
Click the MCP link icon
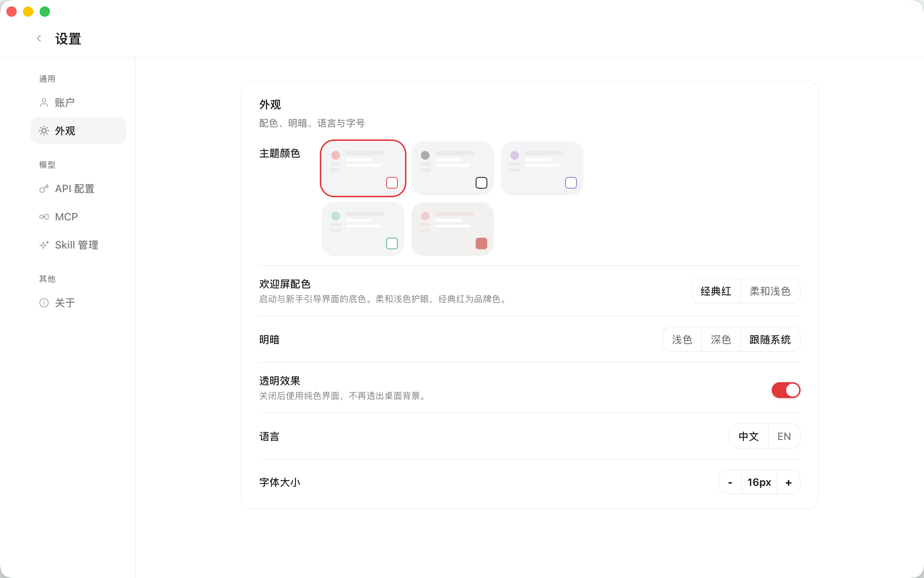pyautogui.click(x=44, y=217)
